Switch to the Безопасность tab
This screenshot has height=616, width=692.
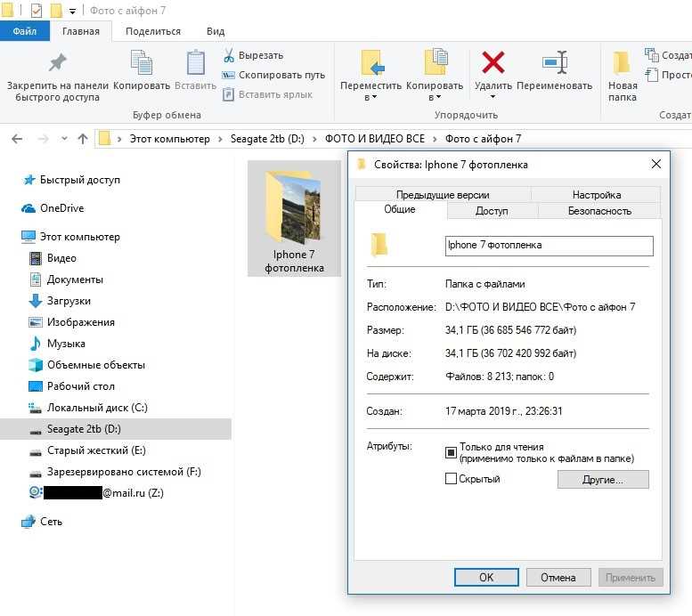click(599, 211)
